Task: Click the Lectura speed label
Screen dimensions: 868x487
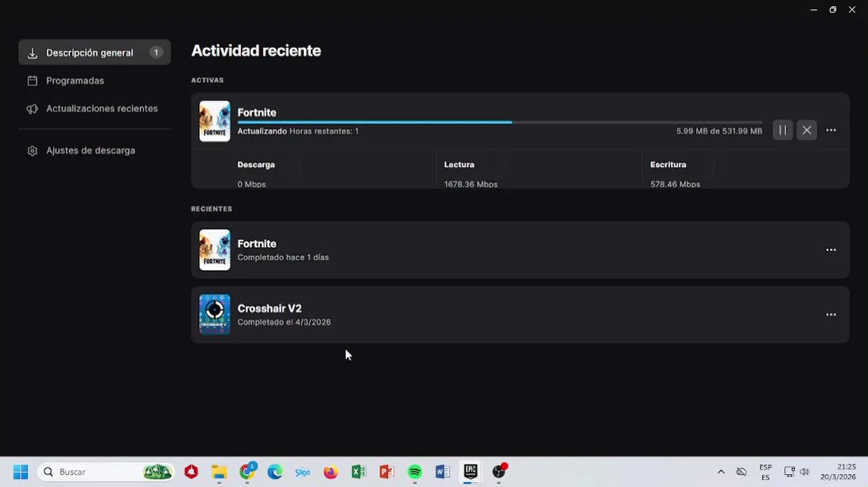Action: (459, 164)
